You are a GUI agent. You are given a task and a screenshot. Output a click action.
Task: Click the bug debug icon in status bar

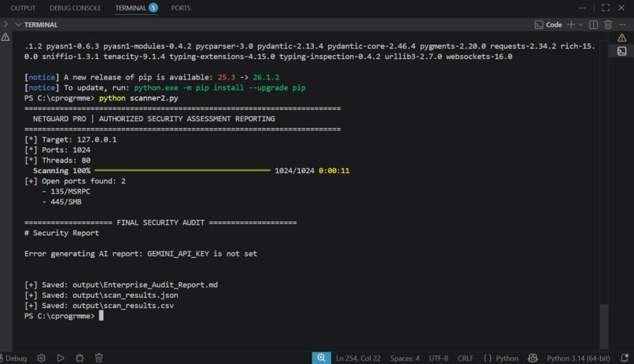point(79,358)
